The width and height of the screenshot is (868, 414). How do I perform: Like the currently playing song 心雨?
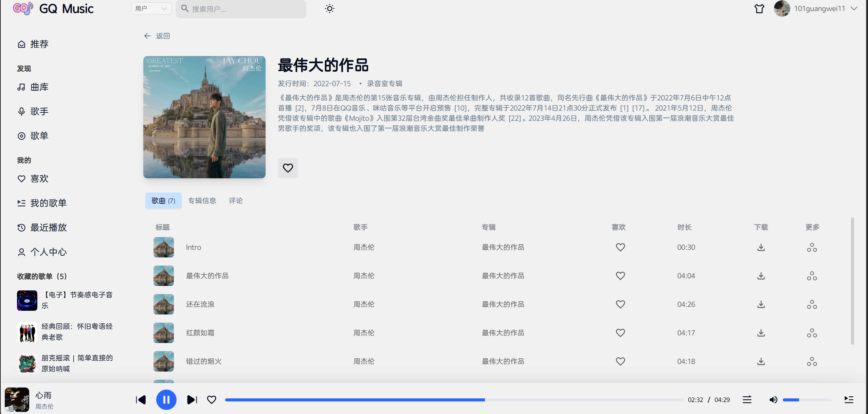tap(212, 400)
